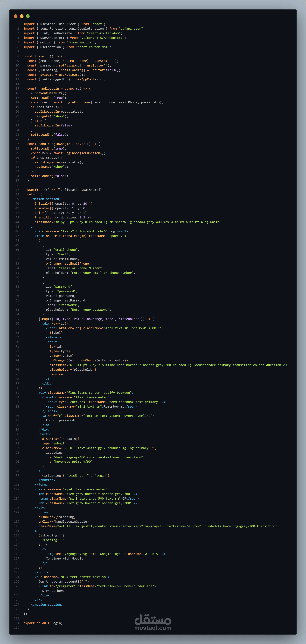306x644 pixels.
Task: Click the h2 heading line with "Login"
Action: pyautogui.click(x=81, y=231)
